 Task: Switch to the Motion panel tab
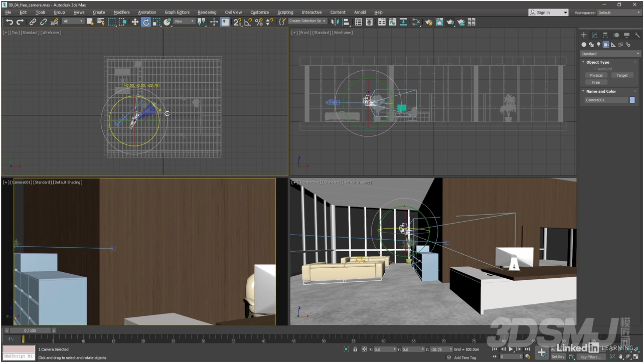click(x=616, y=35)
